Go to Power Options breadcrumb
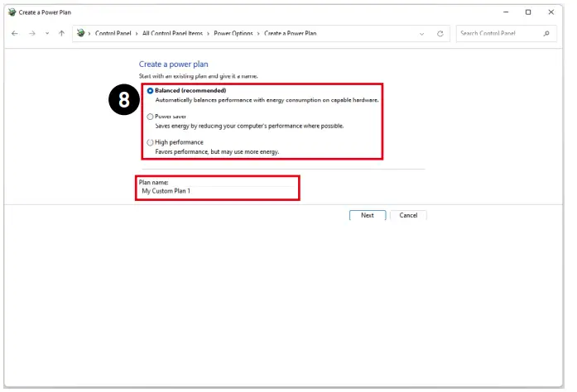The width and height of the screenshot is (577, 392). click(x=234, y=33)
